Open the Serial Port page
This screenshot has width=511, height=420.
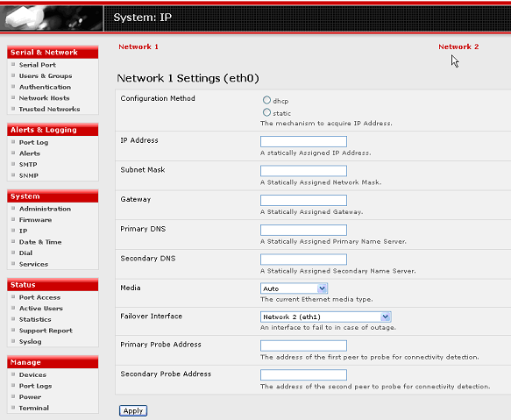[x=37, y=65]
